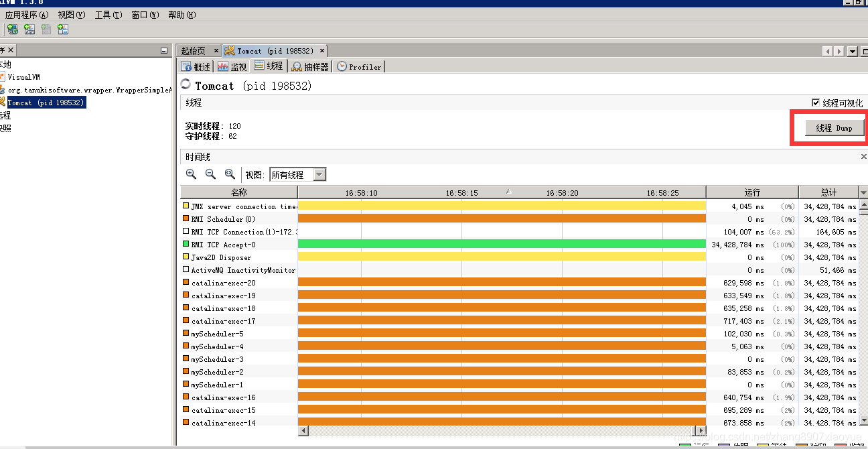868x449 pixels.
Task: Click the yellow state swatch of Java2D Disposer
Action: 186,257
